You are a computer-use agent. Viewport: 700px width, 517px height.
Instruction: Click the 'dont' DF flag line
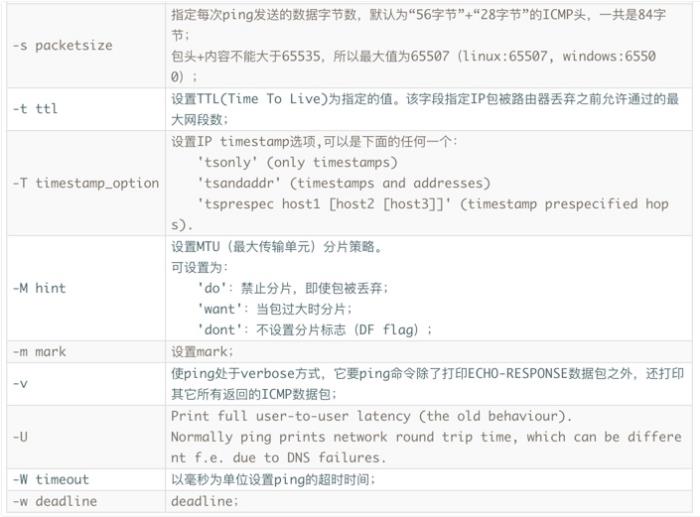[x=315, y=330]
